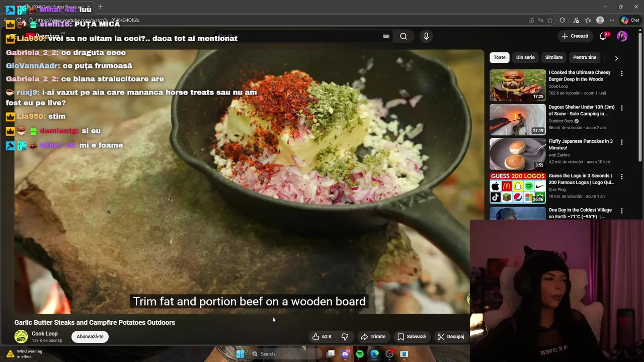Dislike the video

(345, 337)
